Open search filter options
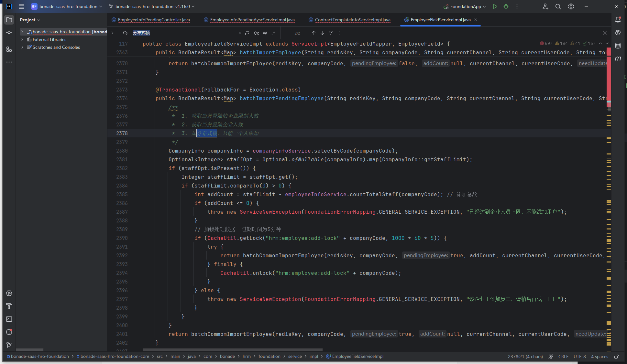The height and width of the screenshot is (364, 627). tap(331, 33)
